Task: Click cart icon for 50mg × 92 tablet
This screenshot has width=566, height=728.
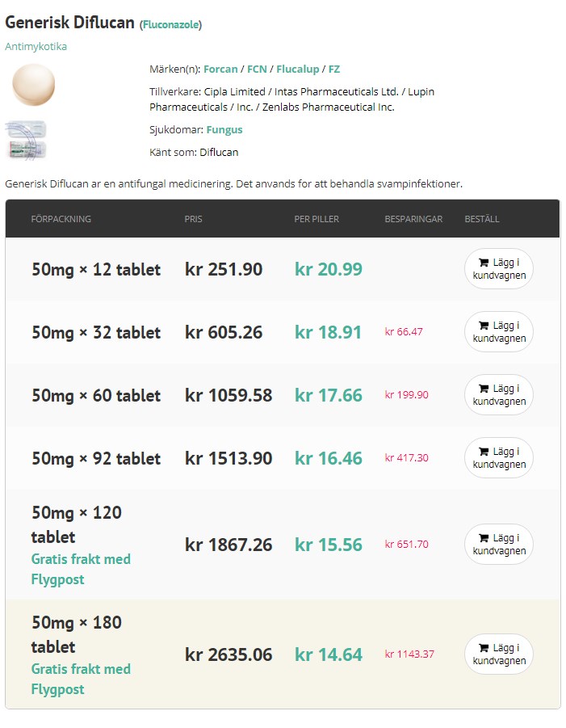Action: click(484, 452)
